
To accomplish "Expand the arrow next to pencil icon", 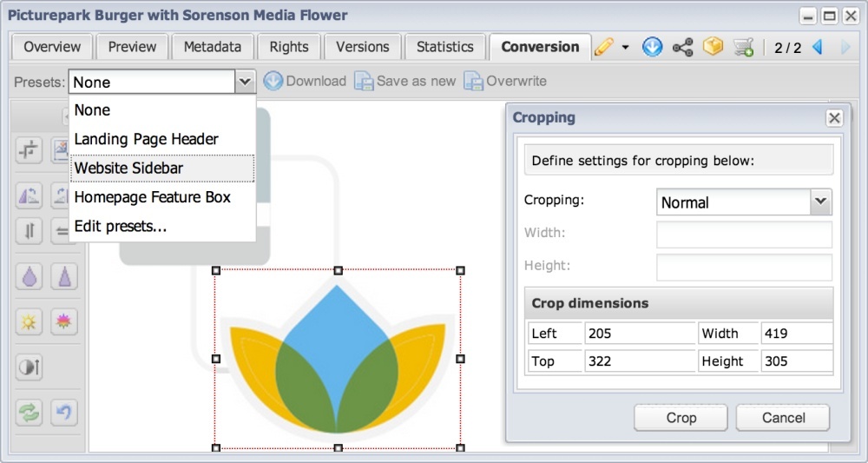I will coord(626,48).
